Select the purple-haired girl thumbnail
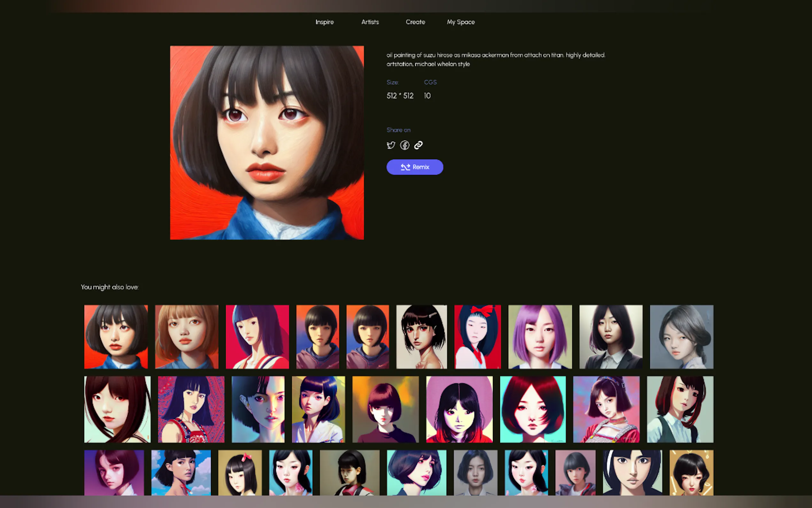Image resolution: width=812 pixels, height=508 pixels. (x=540, y=337)
